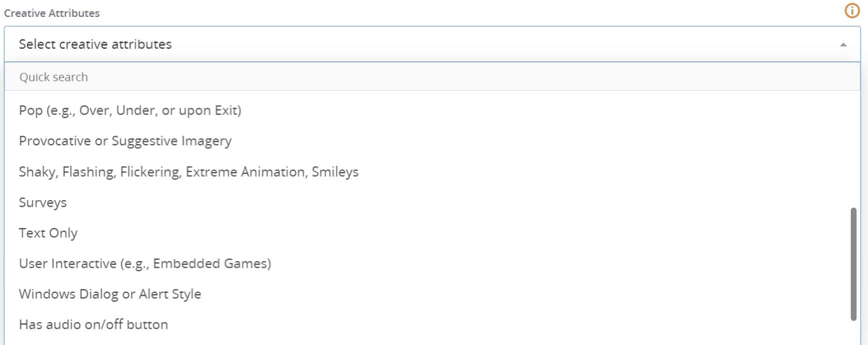Click the Suggestive Imagery text
The width and height of the screenshot is (868, 345).
tap(171, 141)
